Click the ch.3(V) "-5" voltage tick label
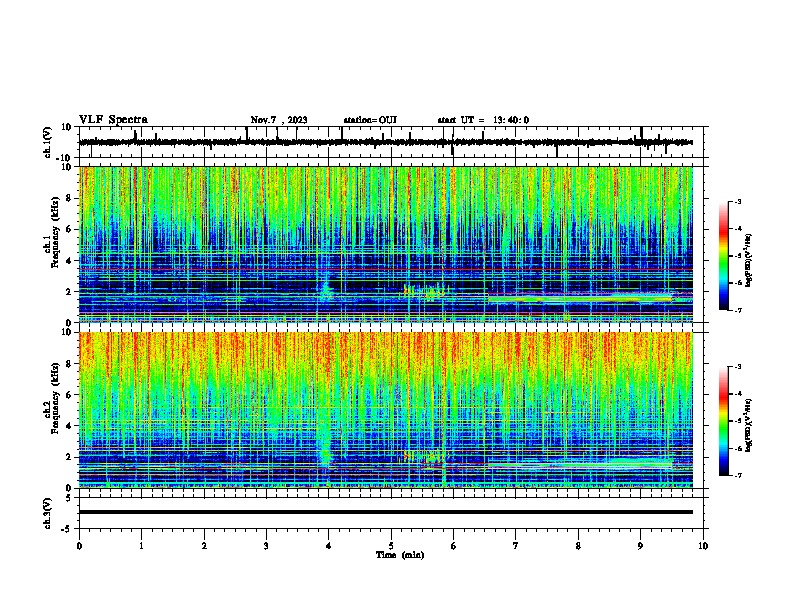This screenshot has width=792, height=612. click(x=67, y=529)
